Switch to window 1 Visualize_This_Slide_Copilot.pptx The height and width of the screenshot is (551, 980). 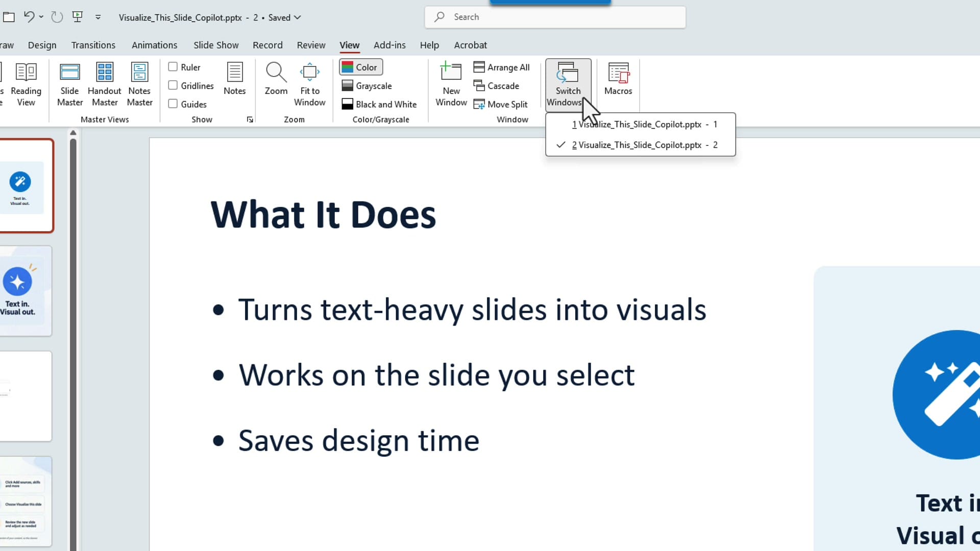point(641,124)
